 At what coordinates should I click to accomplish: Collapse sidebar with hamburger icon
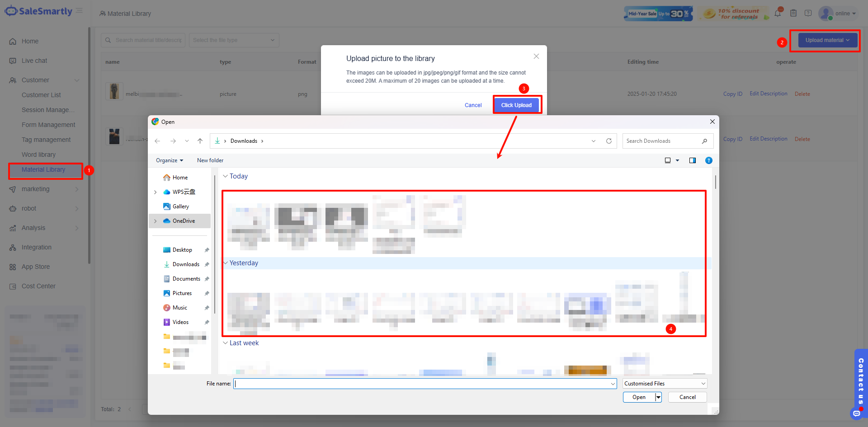pyautogui.click(x=79, y=10)
